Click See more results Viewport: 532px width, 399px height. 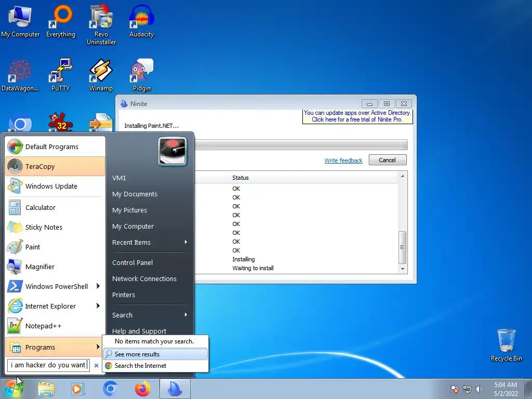pyautogui.click(x=155, y=354)
